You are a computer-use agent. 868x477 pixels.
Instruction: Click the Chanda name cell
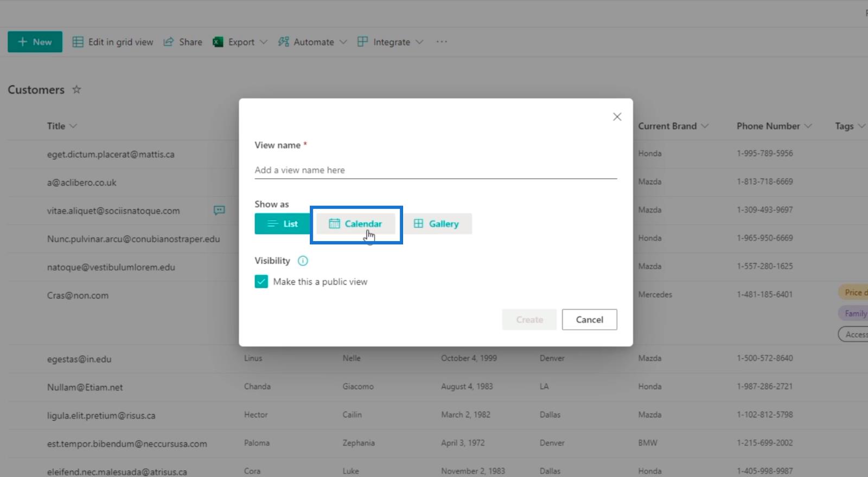coord(257,386)
